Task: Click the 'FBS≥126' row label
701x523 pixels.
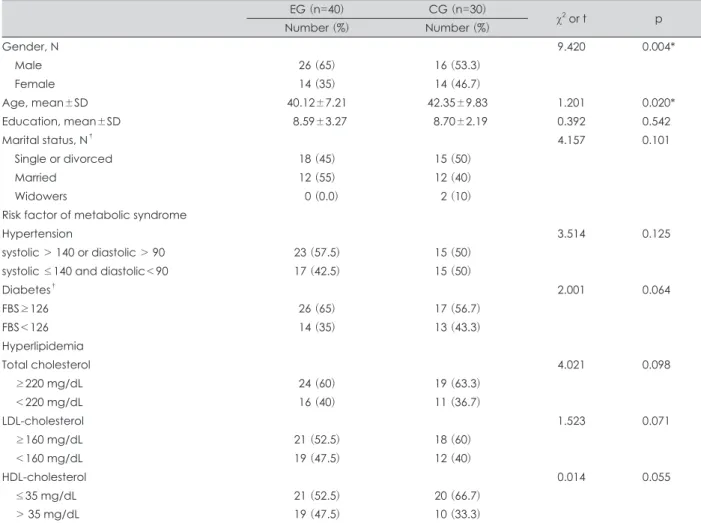Action: 25,309
